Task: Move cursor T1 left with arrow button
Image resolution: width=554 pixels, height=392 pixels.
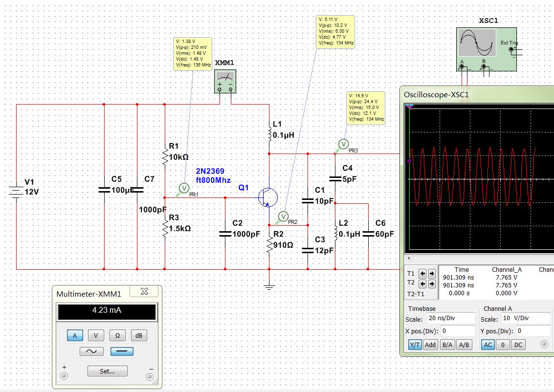Action: pos(423,273)
